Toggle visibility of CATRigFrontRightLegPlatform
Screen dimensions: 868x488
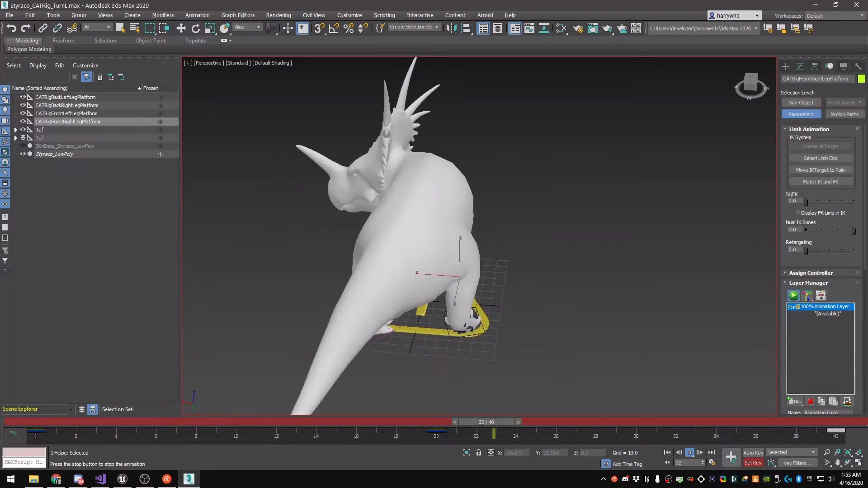click(23, 121)
